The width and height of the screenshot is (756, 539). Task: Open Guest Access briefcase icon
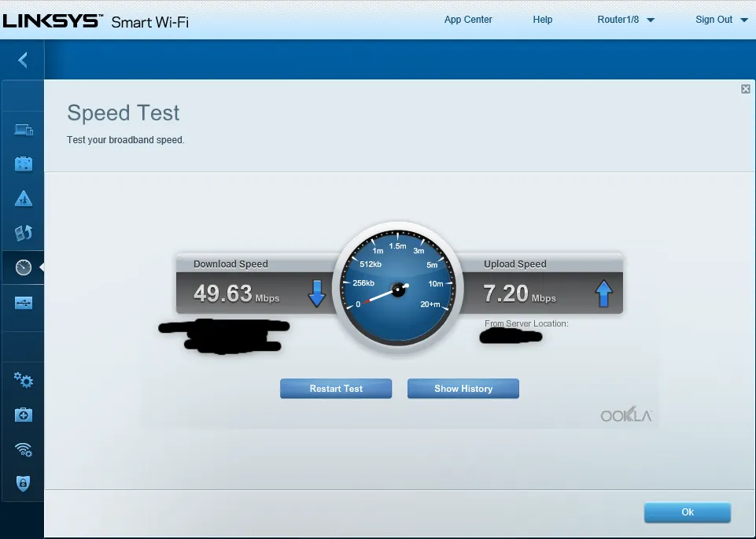pyautogui.click(x=23, y=164)
